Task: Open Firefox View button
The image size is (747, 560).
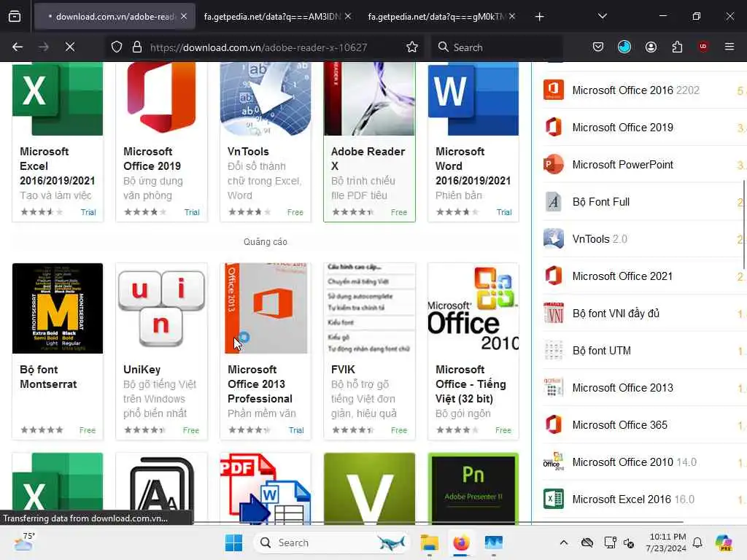Action: pos(15,17)
